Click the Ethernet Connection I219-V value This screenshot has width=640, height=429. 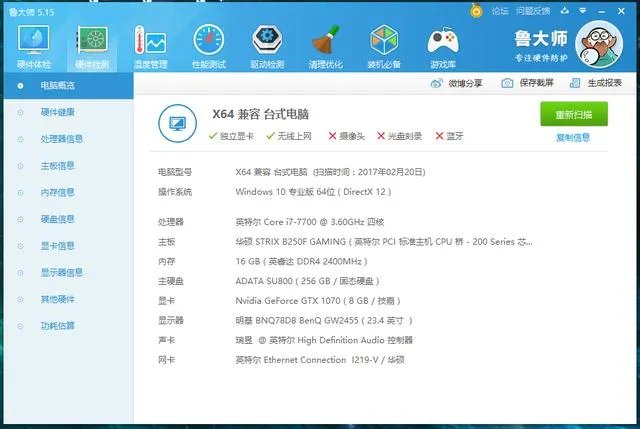coord(320,360)
